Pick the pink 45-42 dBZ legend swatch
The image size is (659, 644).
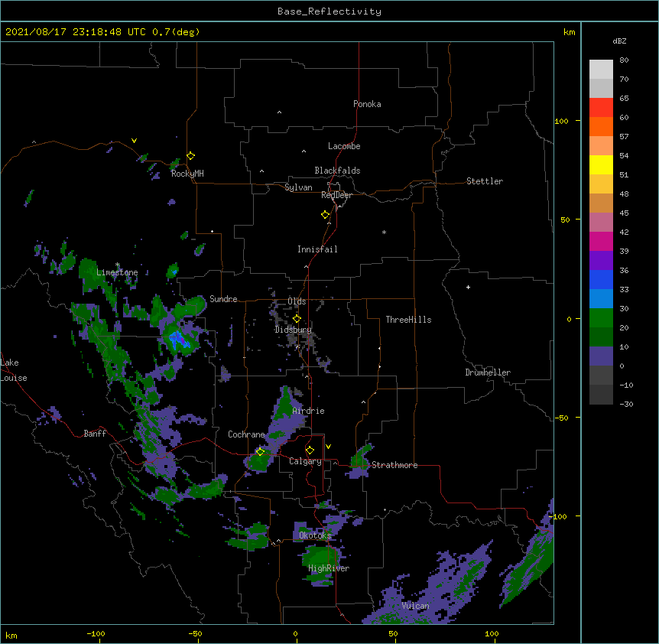coord(601,223)
